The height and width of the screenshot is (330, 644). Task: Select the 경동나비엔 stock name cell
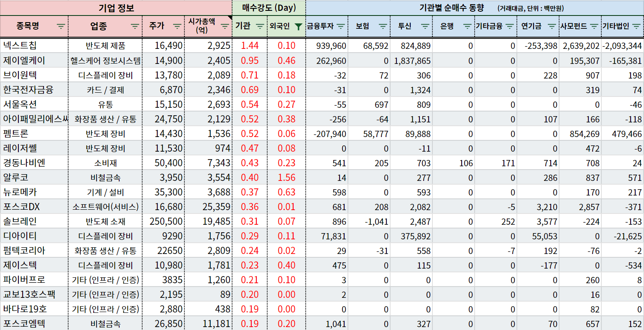tap(34, 162)
